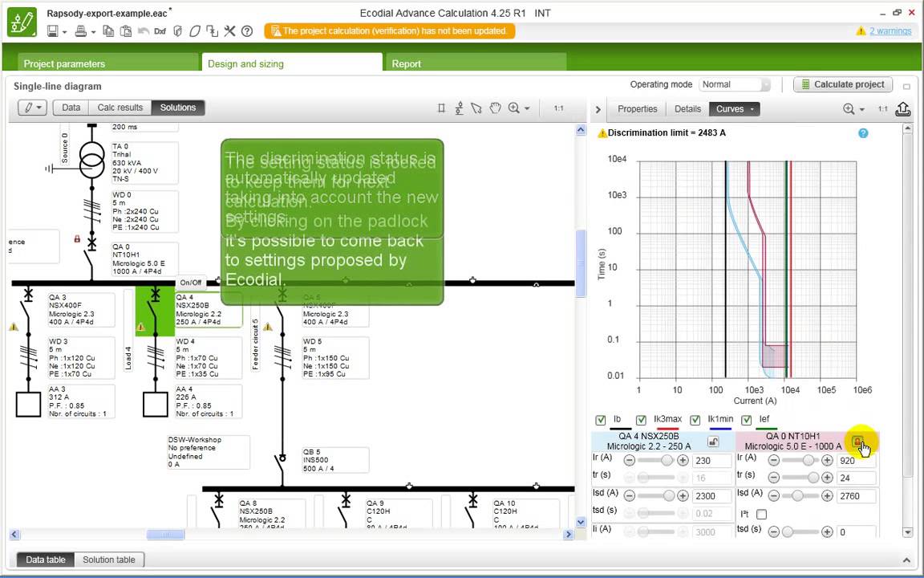Adjust the QA 4 Ir (A) slider handle
This screenshot has height=578, width=924.
pos(667,460)
